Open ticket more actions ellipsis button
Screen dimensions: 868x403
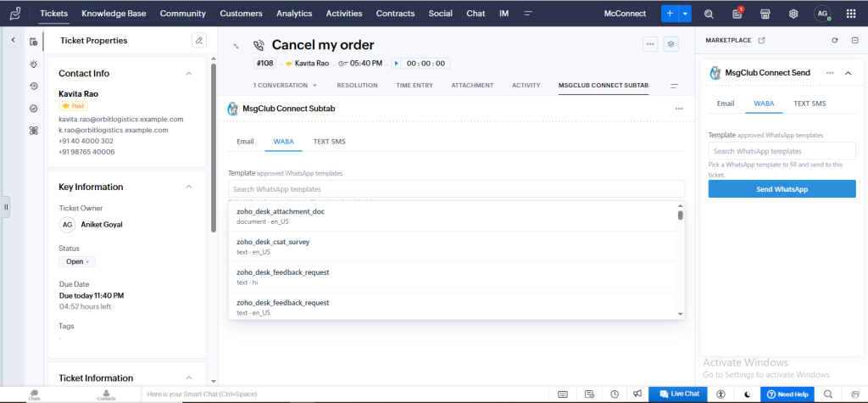(x=650, y=44)
